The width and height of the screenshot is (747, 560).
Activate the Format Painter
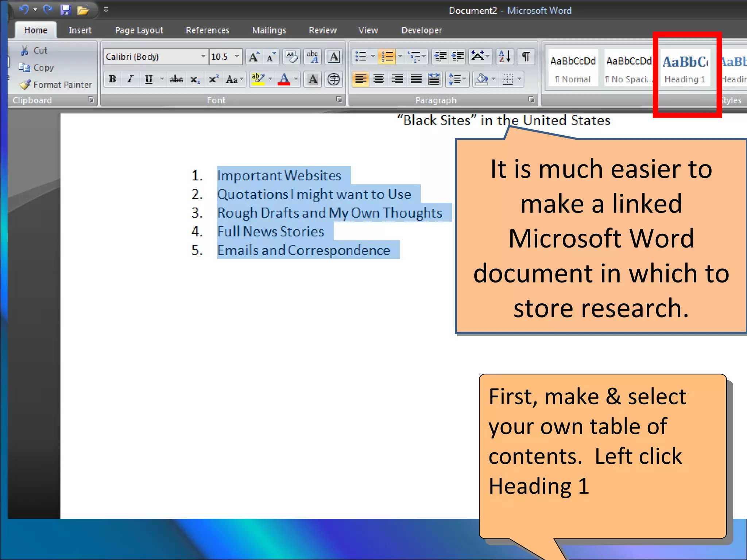coord(55,85)
